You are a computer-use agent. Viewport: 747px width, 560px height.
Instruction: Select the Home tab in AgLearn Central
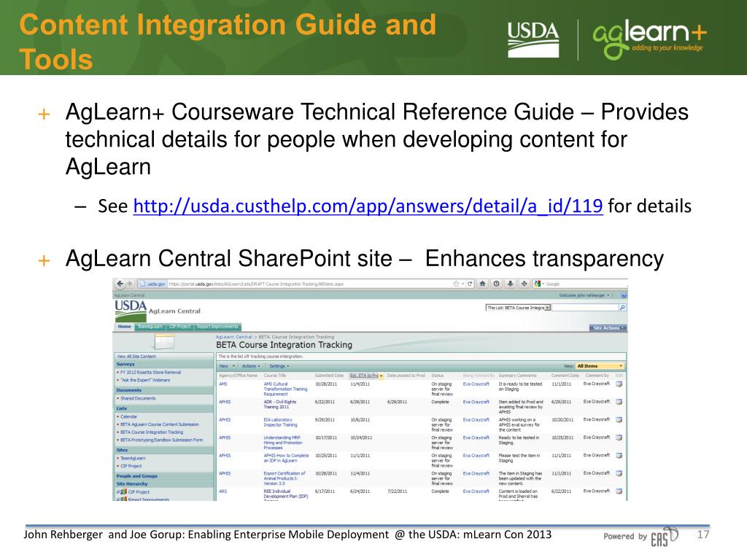point(124,327)
